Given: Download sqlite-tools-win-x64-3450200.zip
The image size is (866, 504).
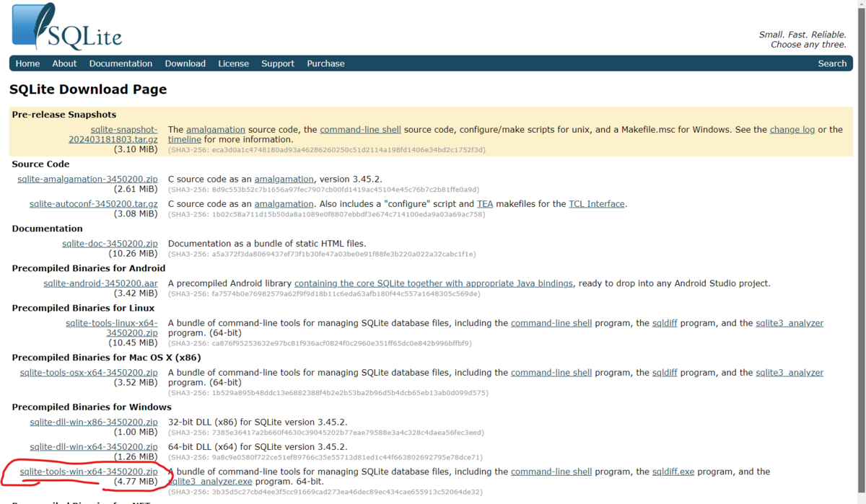Looking at the screenshot, I should pos(89,472).
